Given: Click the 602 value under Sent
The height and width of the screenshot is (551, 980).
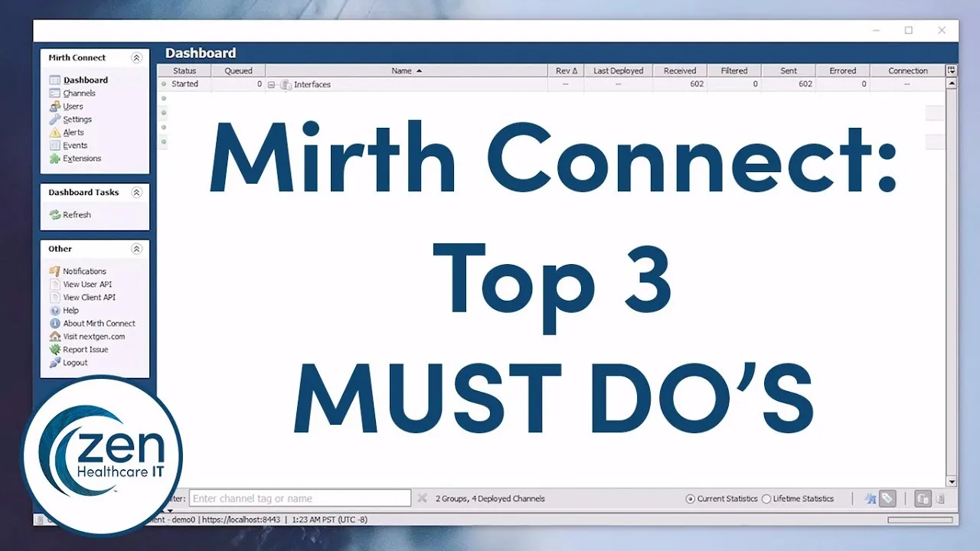Looking at the screenshot, I should 805,84.
